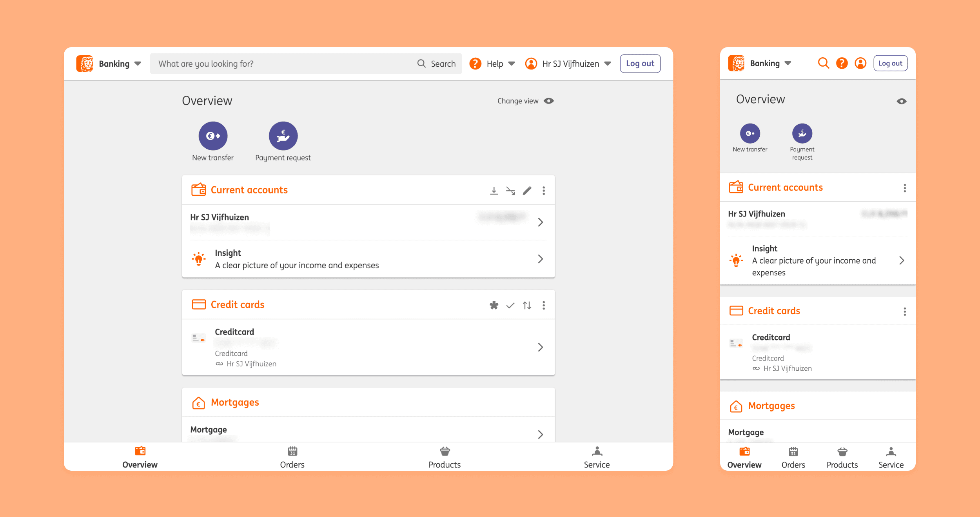Click arrow-strikethrough icon in Current accounts header
Image resolution: width=980 pixels, height=517 pixels.
(510, 191)
